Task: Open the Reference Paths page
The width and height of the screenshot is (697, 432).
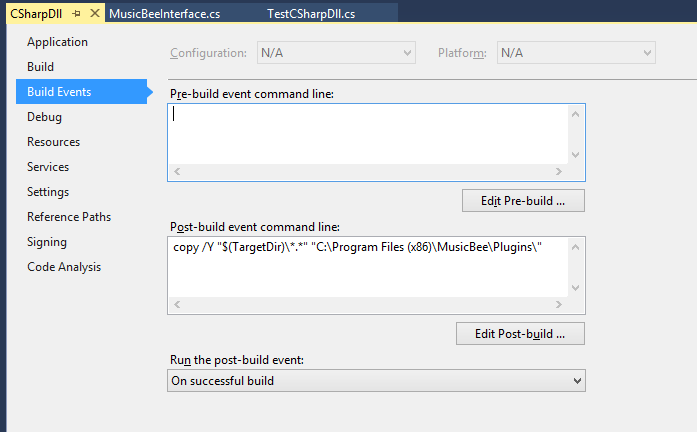Action: click(69, 217)
